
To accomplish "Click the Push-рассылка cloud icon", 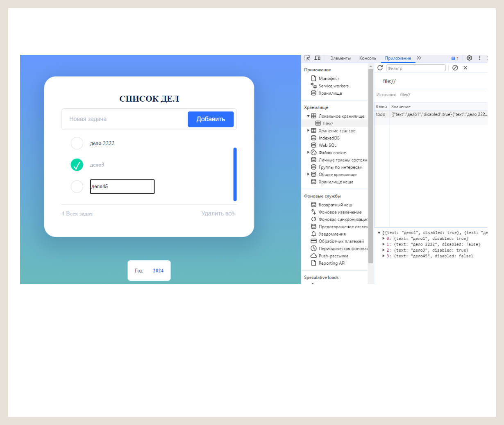I will [313, 256].
